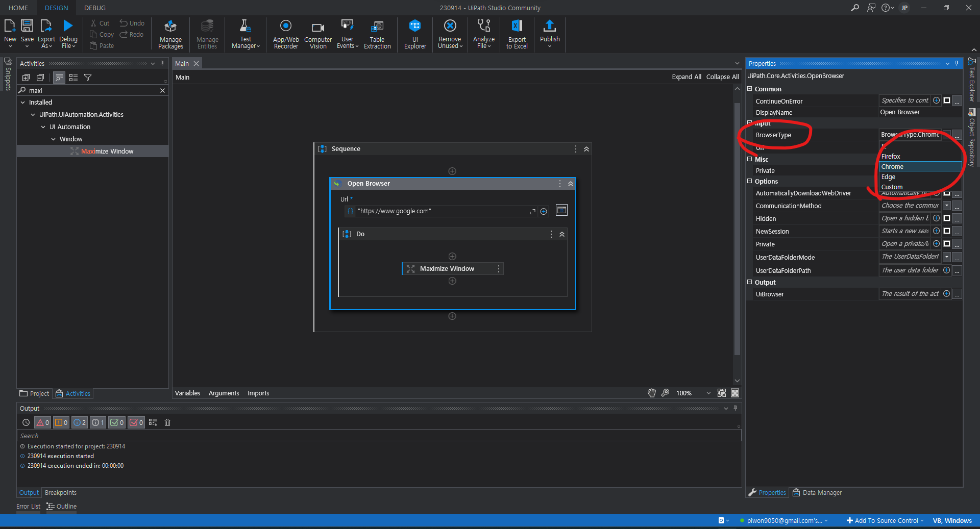This screenshot has height=529, width=980.
Task: Click the Undo button
Action: [x=132, y=23]
